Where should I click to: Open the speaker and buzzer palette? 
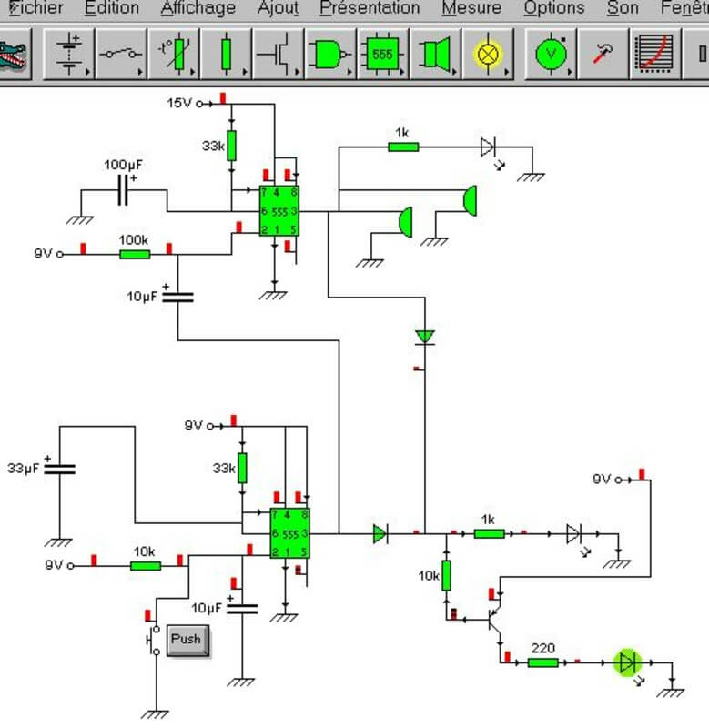tap(435, 55)
